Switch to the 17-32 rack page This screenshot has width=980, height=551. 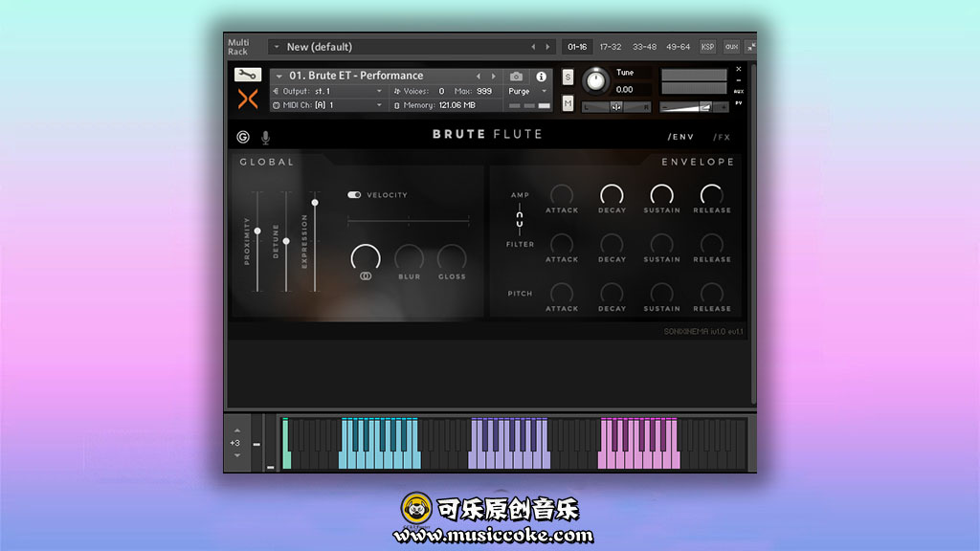tap(610, 47)
